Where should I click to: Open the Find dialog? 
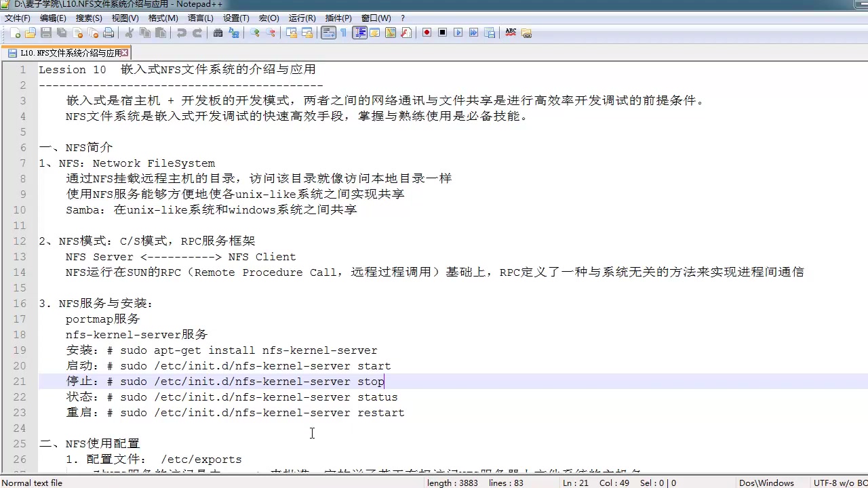(x=217, y=33)
